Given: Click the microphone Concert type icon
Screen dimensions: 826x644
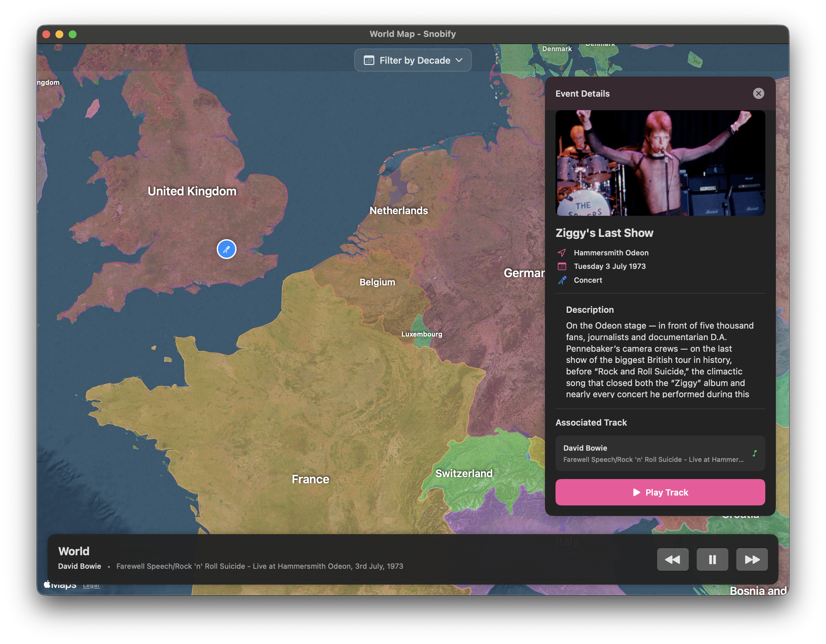Looking at the screenshot, I should [x=562, y=280].
